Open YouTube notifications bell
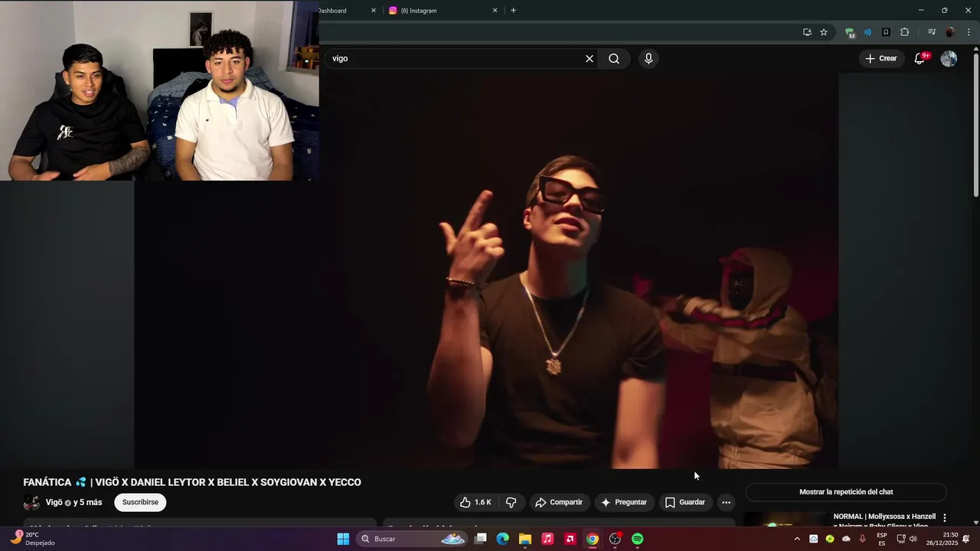 920,59
